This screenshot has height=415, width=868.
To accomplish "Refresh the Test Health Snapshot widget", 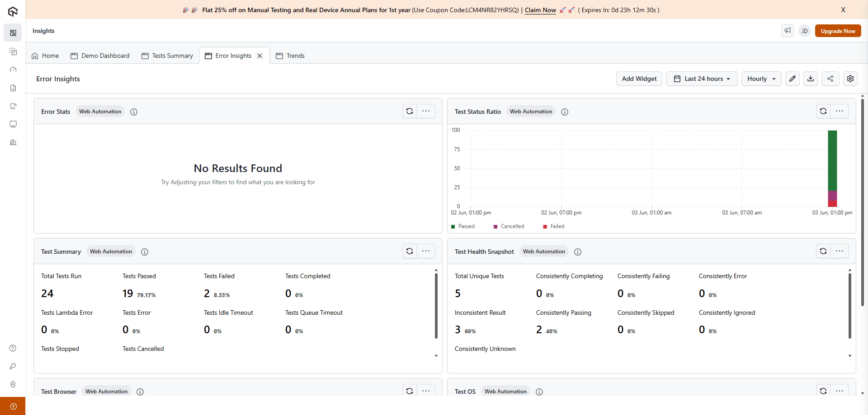I will tap(823, 251).
